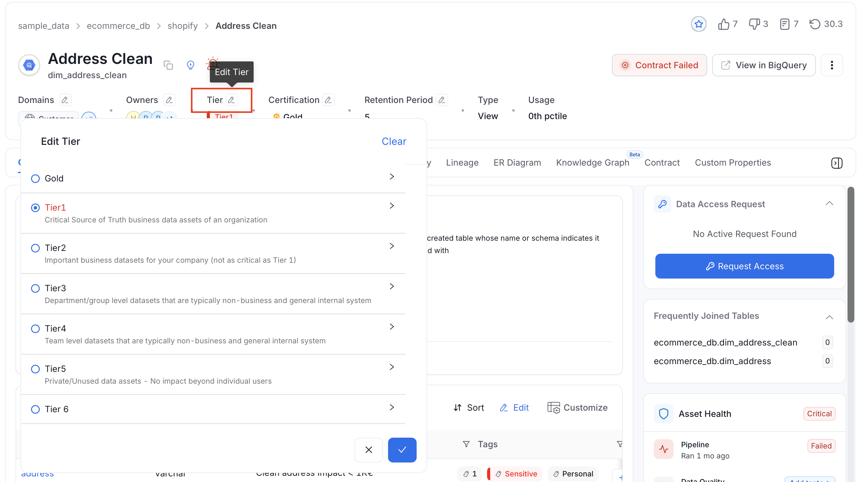
Task: Switch to the Lineage tab
Action: [x=462, y=163]
